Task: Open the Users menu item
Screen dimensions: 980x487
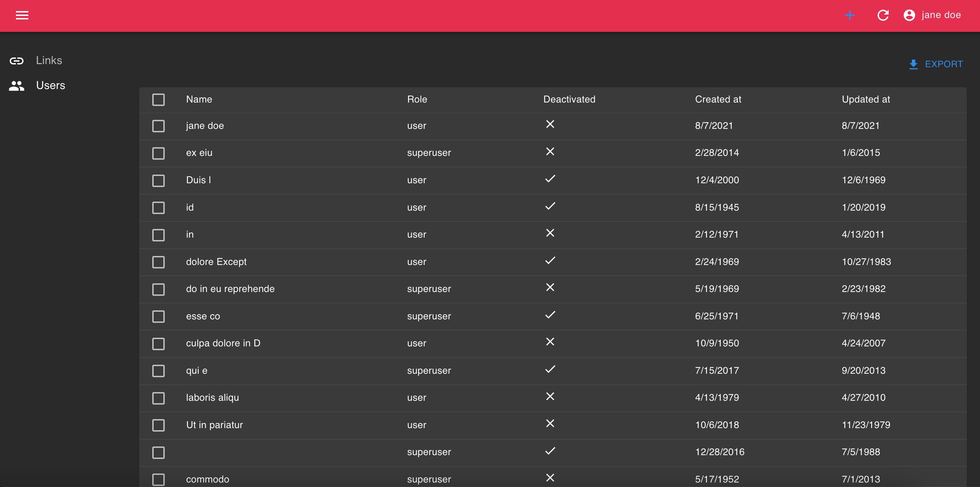Action: click(x=50, y=86)
